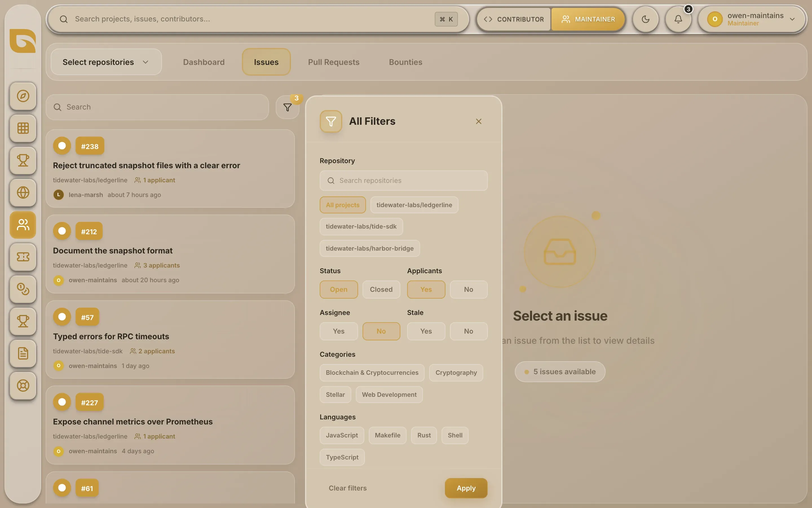This screenshot has width=812, height=508.
Task: Click Clear filters
Action: point(348,488)
